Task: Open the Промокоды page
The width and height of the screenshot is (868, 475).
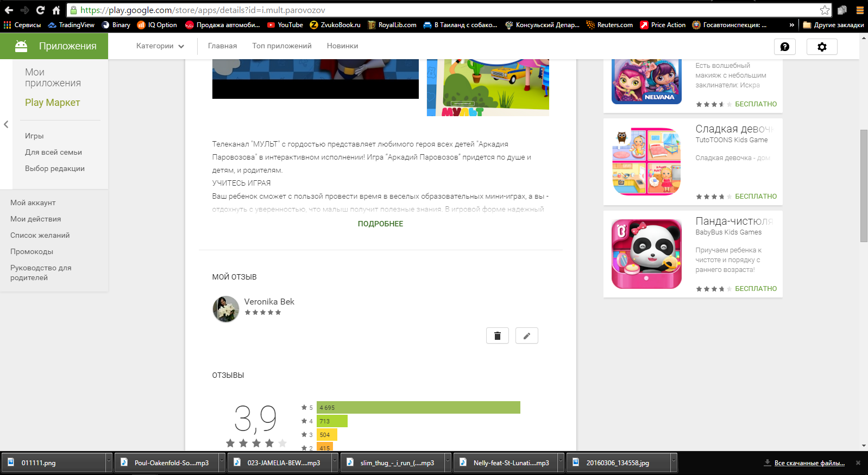Action: [x=32, y=252]
